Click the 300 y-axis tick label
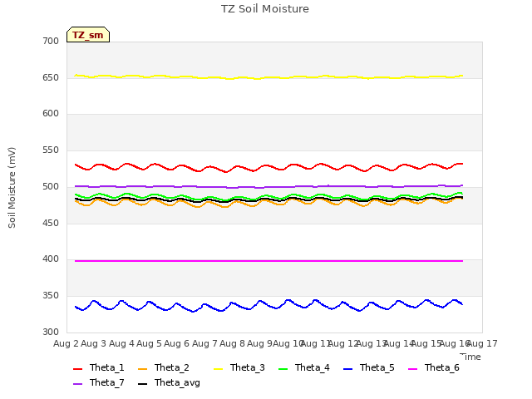 (51, 332)
